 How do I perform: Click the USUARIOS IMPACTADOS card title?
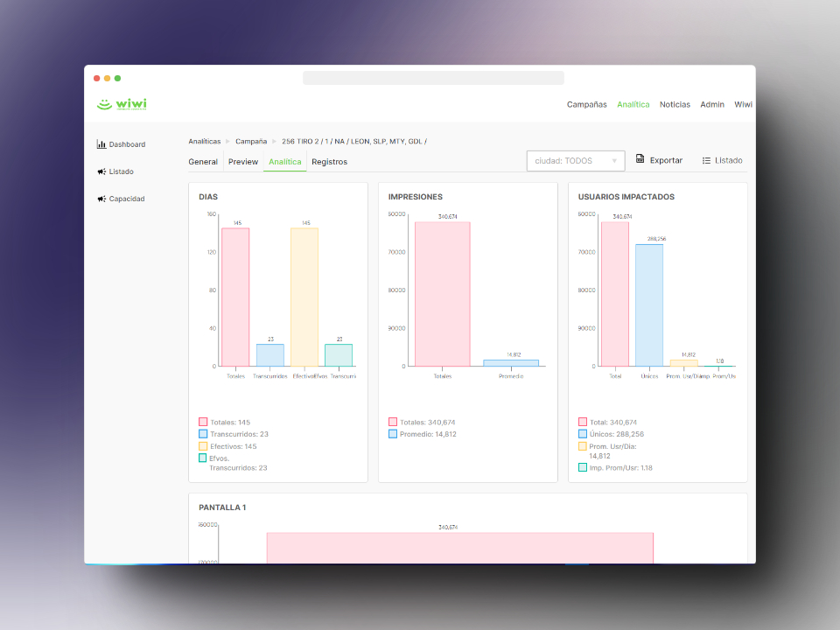626,197
